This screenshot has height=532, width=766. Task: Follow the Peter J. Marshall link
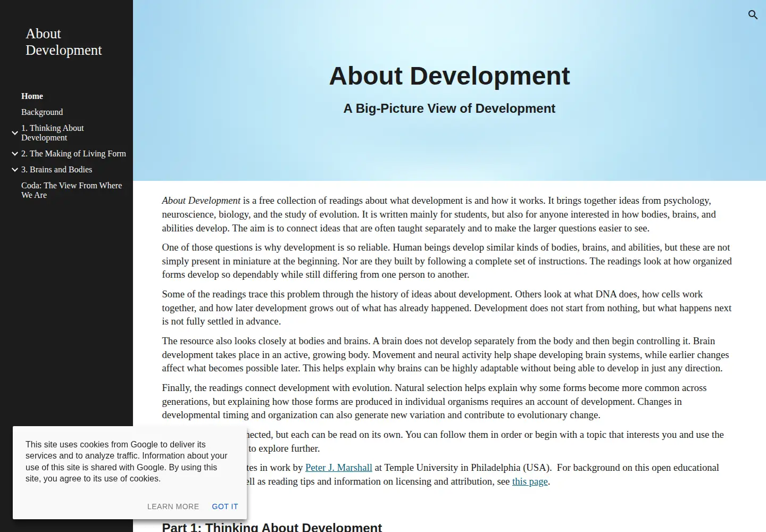coord(339,468)
